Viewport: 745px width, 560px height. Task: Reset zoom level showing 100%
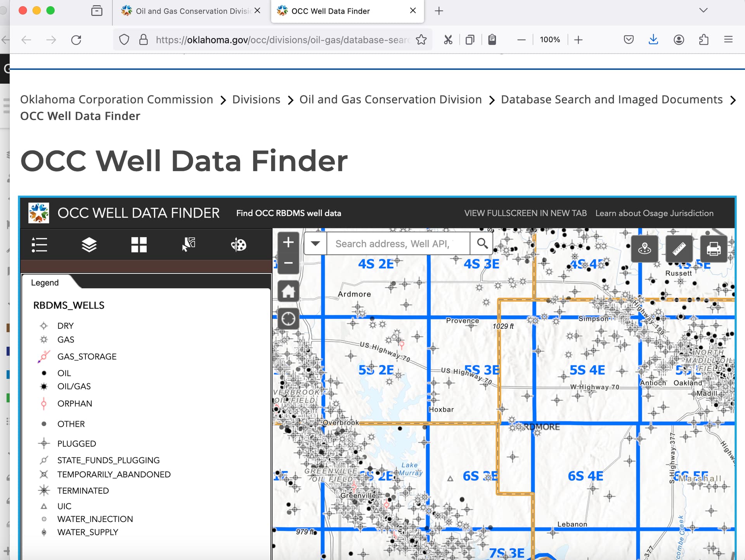[550, 40]
